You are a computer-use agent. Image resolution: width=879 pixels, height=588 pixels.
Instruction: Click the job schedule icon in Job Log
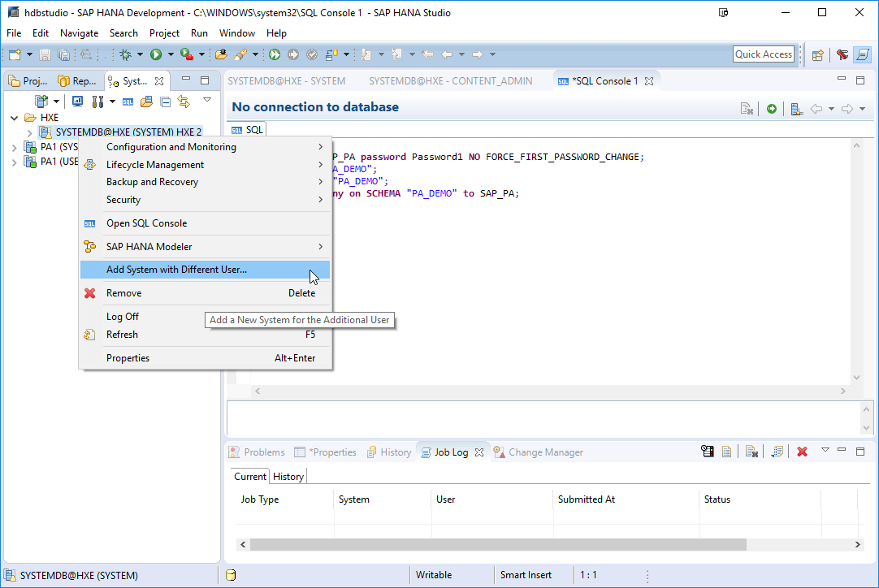(708, 452)
